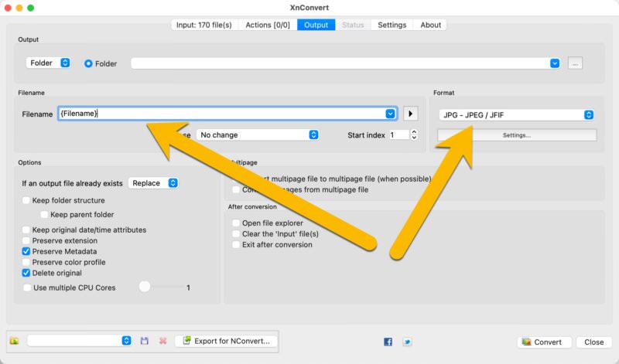Click the Close button
This screenshot has height=364, width=619.
coord(593,342)
